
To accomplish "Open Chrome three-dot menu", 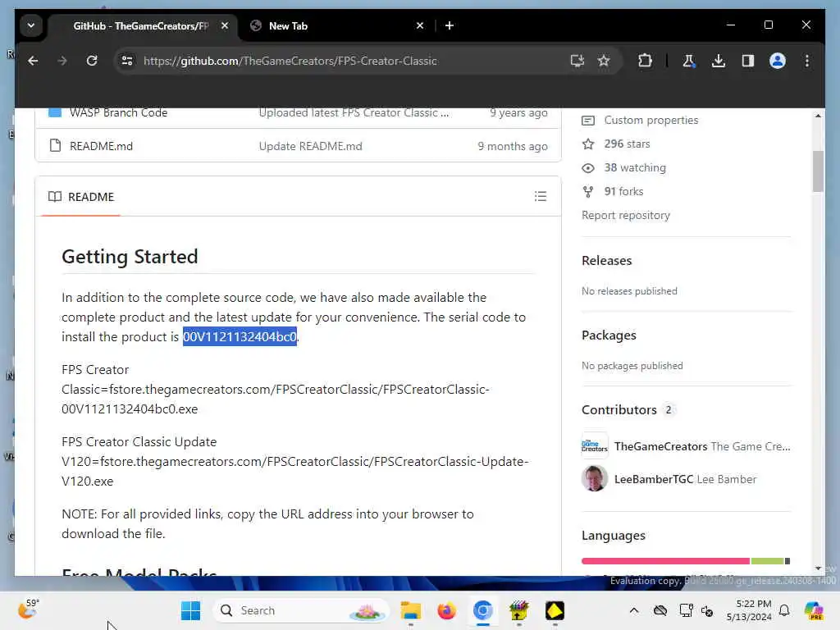I will (807, 61).
